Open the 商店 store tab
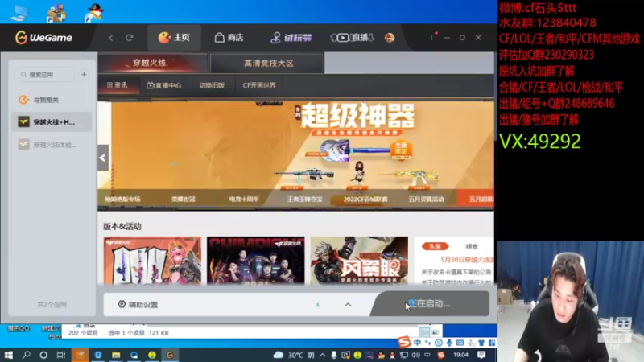This screenshot has height=362, width=644. click(229, 38)
